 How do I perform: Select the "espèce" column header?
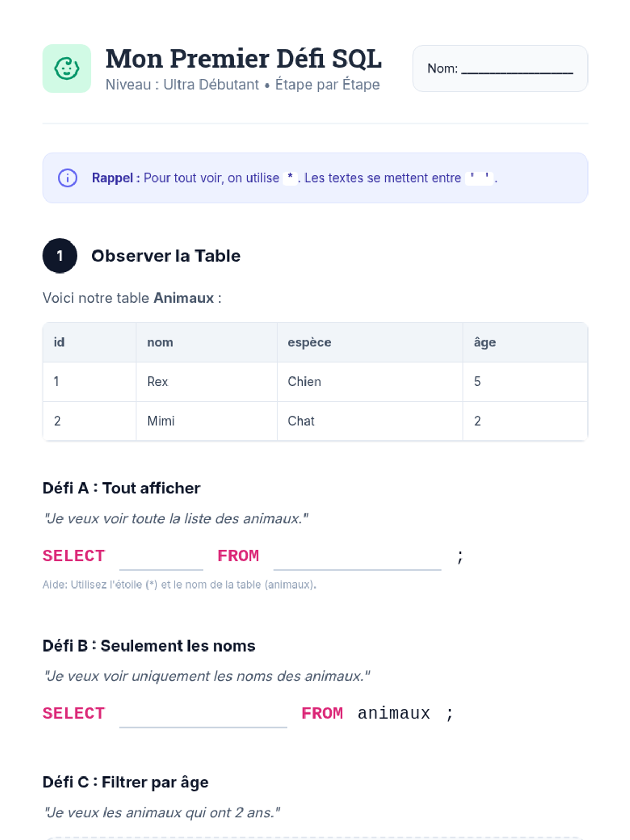309,342
